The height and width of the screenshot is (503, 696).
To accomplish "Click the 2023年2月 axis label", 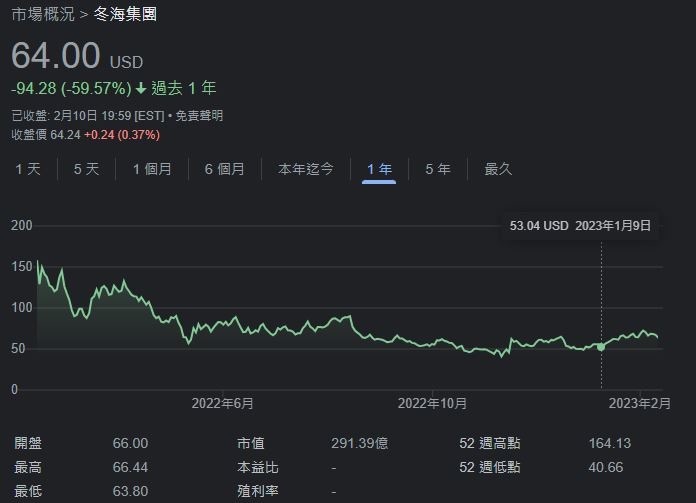I will [x=640, y=403].
